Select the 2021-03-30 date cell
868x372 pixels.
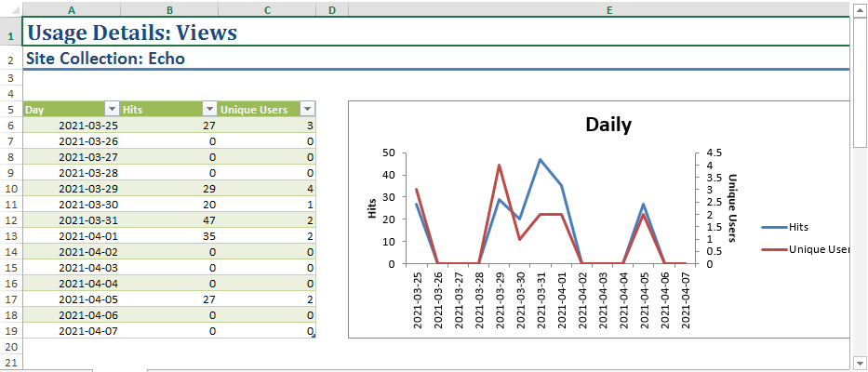pyautogui.click(x=72, y=205)
